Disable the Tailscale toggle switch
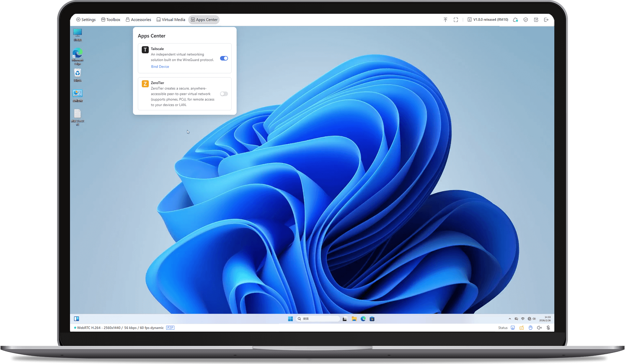 [x=224, y=58]
